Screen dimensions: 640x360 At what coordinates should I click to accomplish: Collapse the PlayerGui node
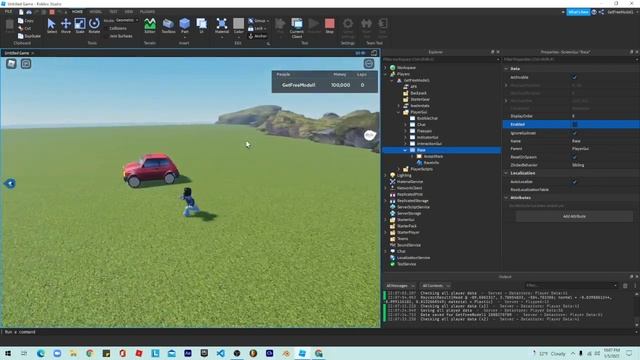(x=398, y=112)
